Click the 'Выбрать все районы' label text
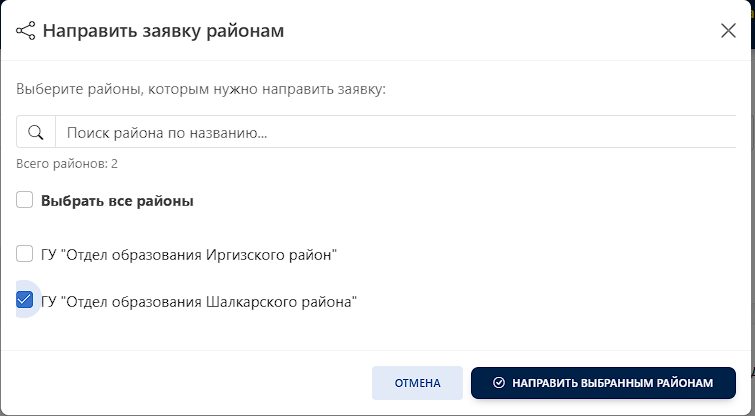 pos(117,201)
